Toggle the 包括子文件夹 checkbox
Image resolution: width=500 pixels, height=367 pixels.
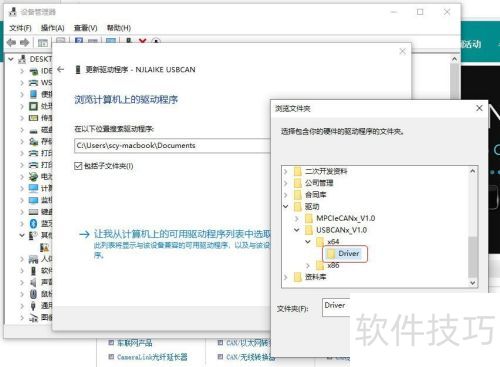click(x=78, y=166)
